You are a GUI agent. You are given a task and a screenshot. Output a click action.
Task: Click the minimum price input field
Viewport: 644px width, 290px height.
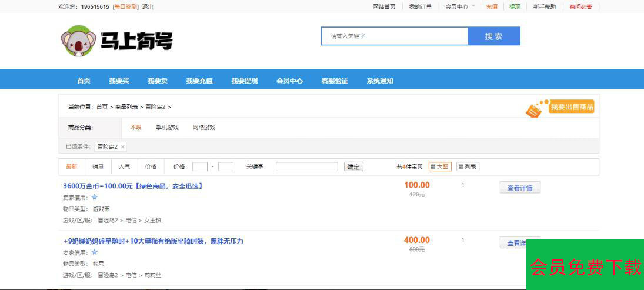[200, 166]
